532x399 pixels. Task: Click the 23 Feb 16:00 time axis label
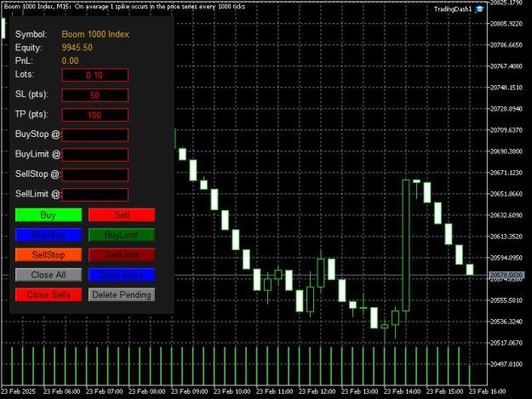coord(488,391)
